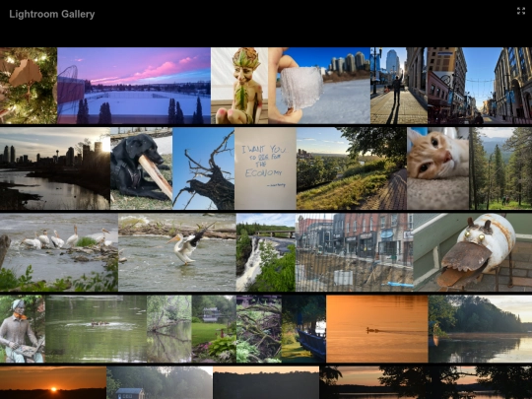Open the city skyline at dusk river photo

tap(55, 168)
